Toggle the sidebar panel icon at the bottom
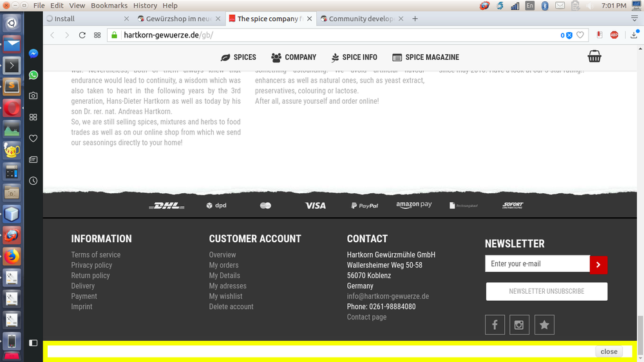 click(33, 343)
